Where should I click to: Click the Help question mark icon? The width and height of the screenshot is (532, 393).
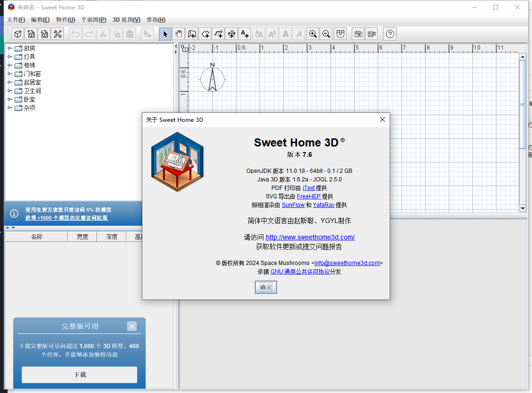390,34
